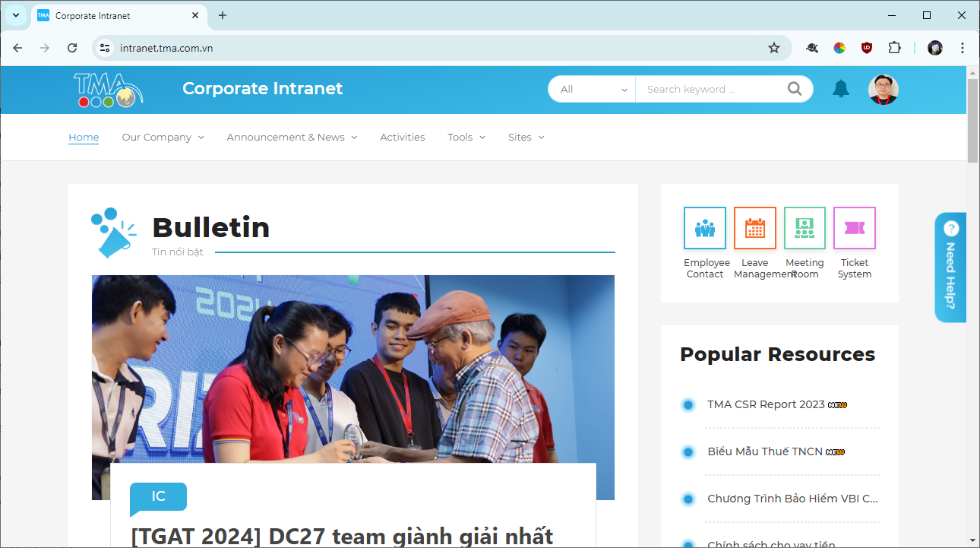View site information in address bar

click(x=106, y=48)
